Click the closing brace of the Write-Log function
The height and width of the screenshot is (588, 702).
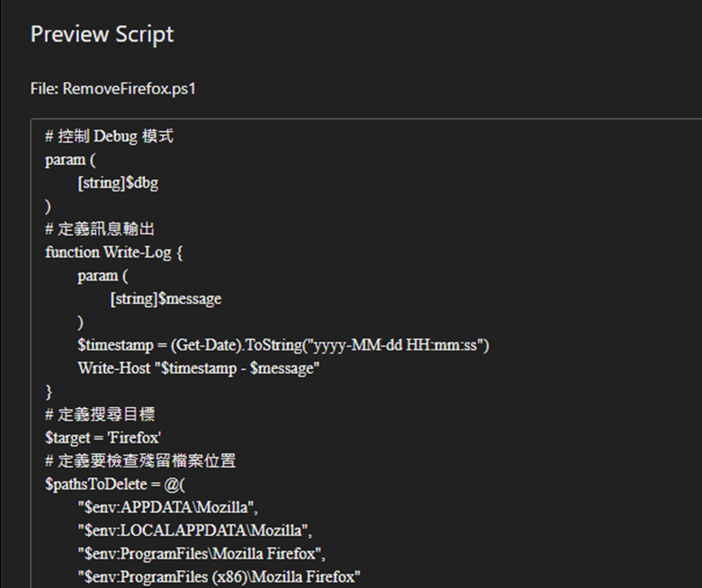click(x=49, y=391)
